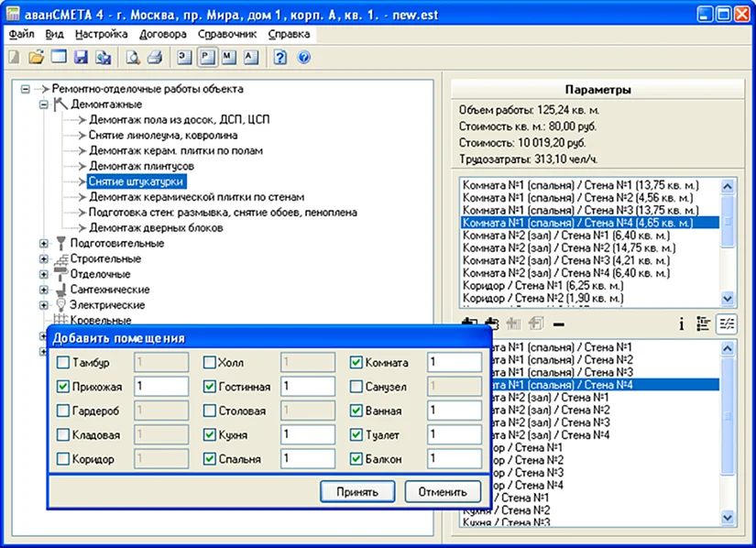The height and width of the screenshot is (548, 756).
Task: Uncheck the Кухня checkbox
Action: [209, 434]
